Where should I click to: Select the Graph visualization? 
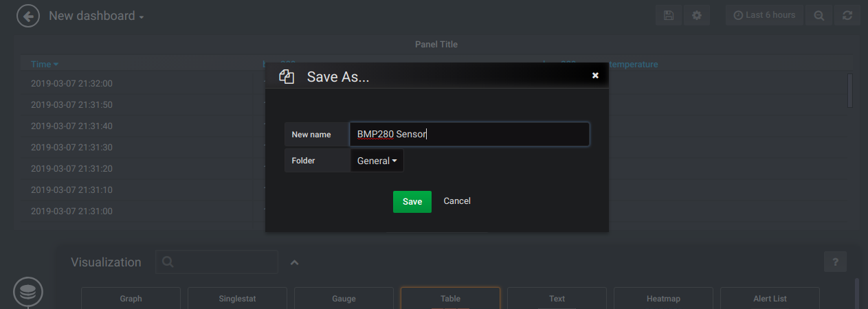131,298
